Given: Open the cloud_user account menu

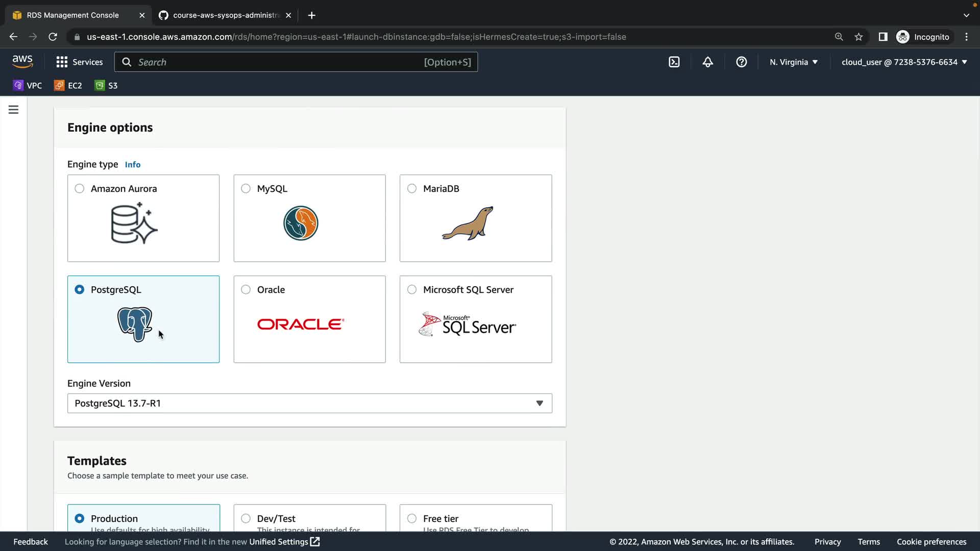Looking at the screenshot, I should coord(904,62).
